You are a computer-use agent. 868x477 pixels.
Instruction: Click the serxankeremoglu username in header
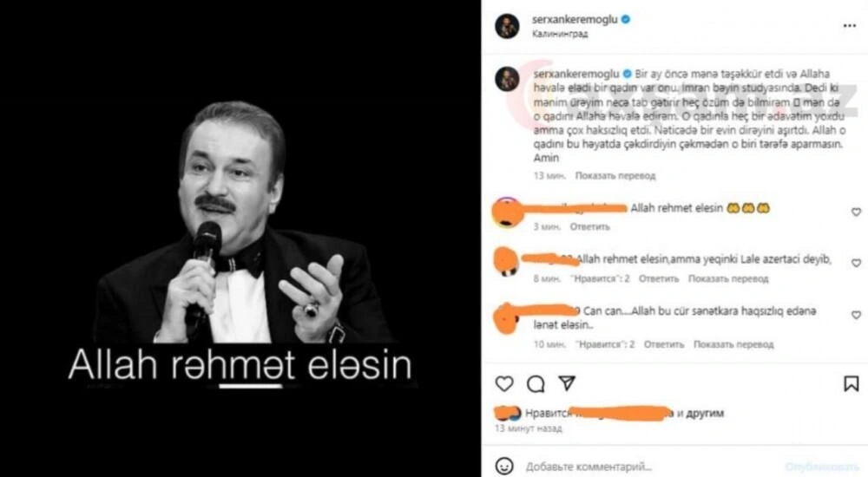click(x=575, y=19)
